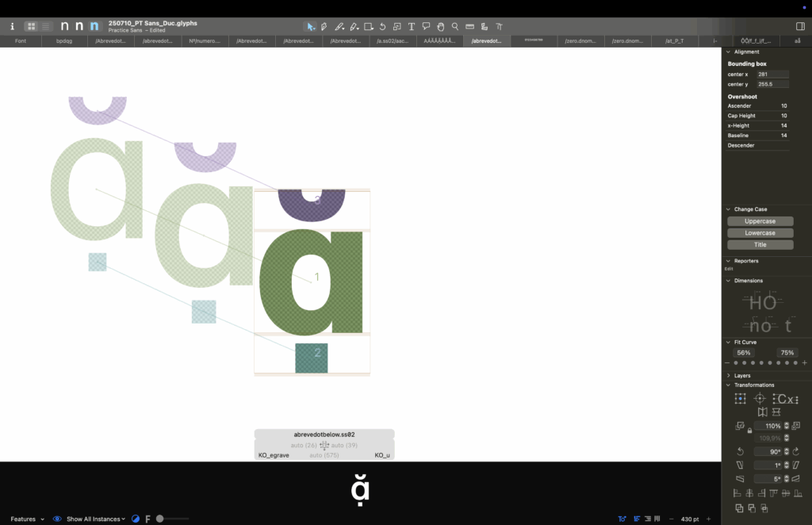Viewport: 812px width, 525px height.
Task: Click the flip vertical mirror icon
Action: pos(776,412)
